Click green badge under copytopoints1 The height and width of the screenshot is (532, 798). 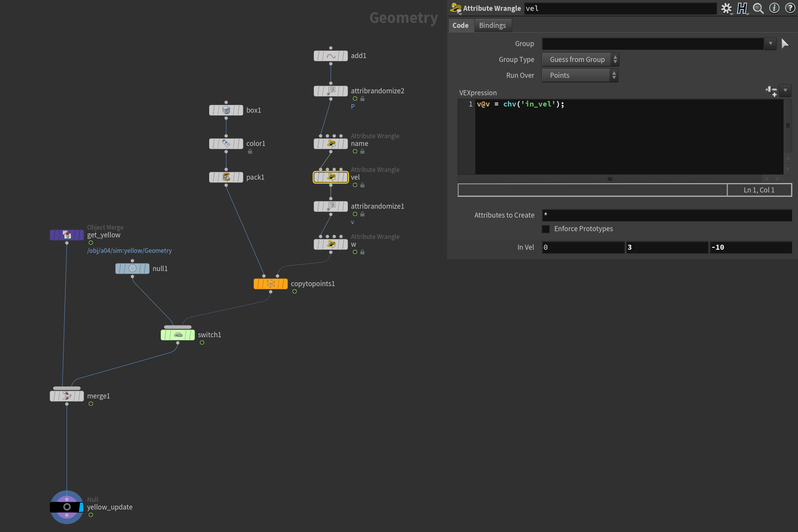[294, 292]
